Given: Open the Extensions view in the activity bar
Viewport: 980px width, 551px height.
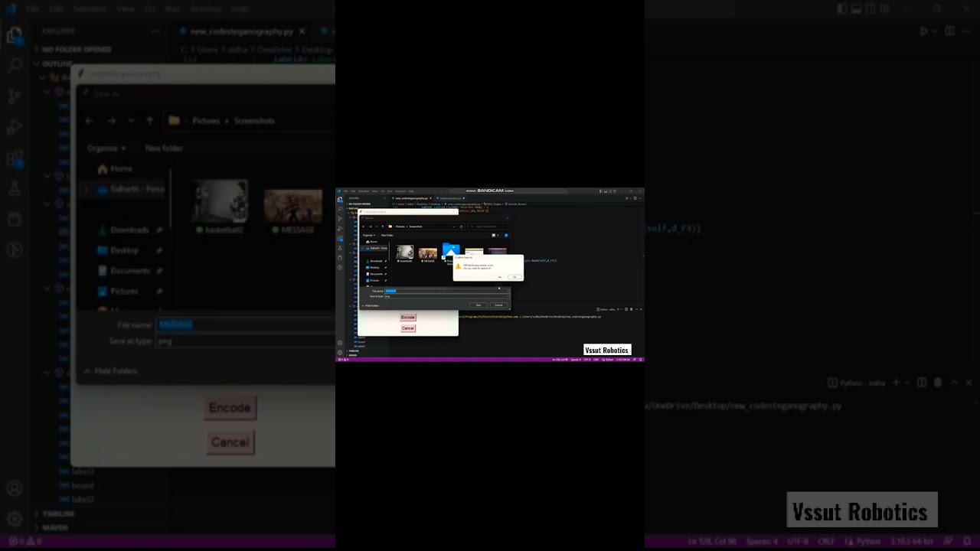Looking at the screenshot, I should 340,239.
